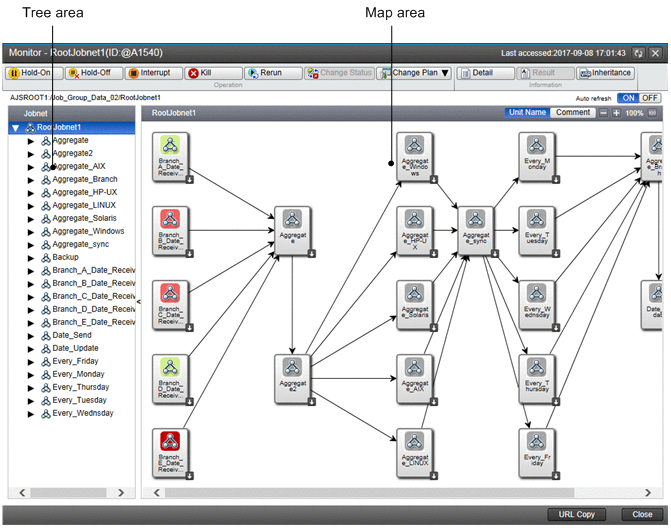Select Branch_D_Date_Receiv node in map
Screen dimensions: 671x528
tap(170, 379)
